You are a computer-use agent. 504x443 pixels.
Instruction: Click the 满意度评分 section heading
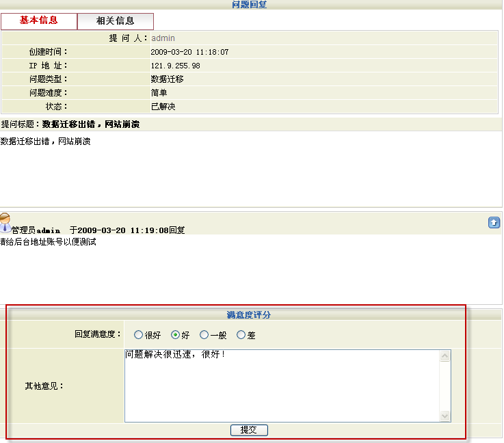pos(249,315)
